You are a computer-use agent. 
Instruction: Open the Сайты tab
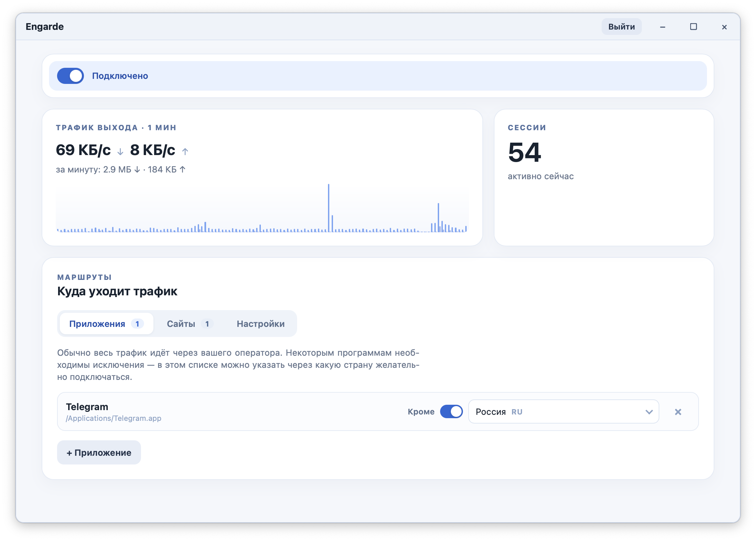190,324
